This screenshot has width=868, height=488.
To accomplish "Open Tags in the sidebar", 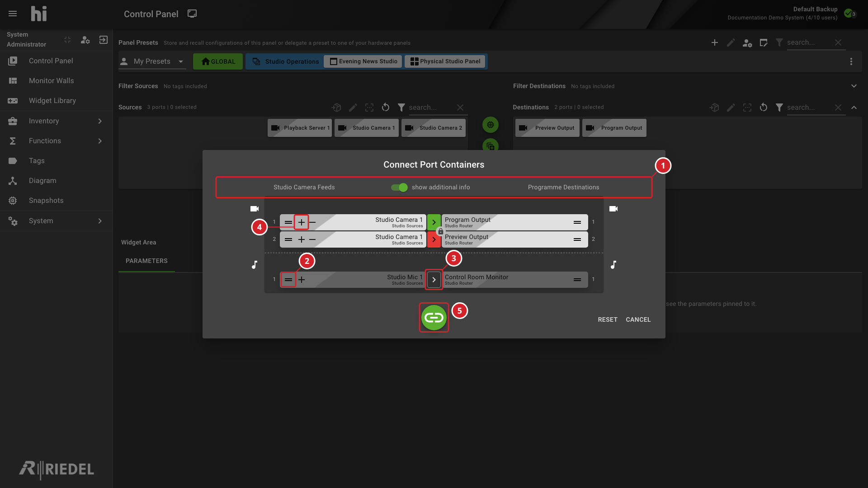I will 56,161.
